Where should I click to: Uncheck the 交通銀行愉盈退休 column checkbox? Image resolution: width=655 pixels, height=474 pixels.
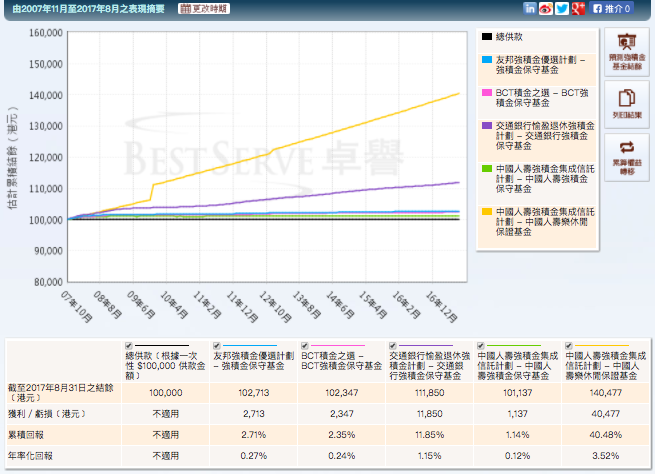point(394,345)
